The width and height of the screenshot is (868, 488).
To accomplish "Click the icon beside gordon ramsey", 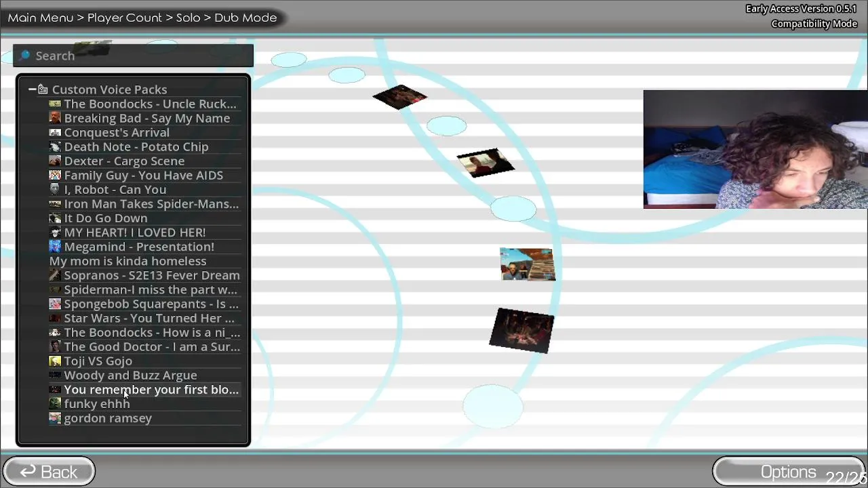I will 55,418.
